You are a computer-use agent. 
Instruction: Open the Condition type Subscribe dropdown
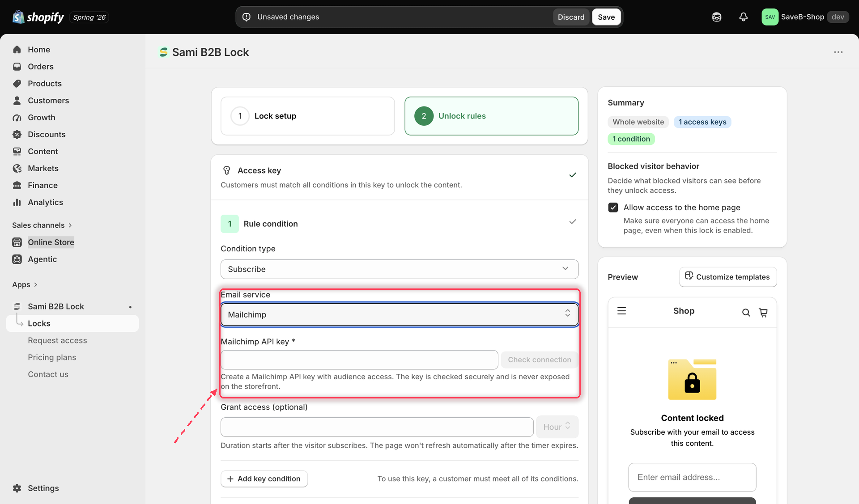point(399,269)
